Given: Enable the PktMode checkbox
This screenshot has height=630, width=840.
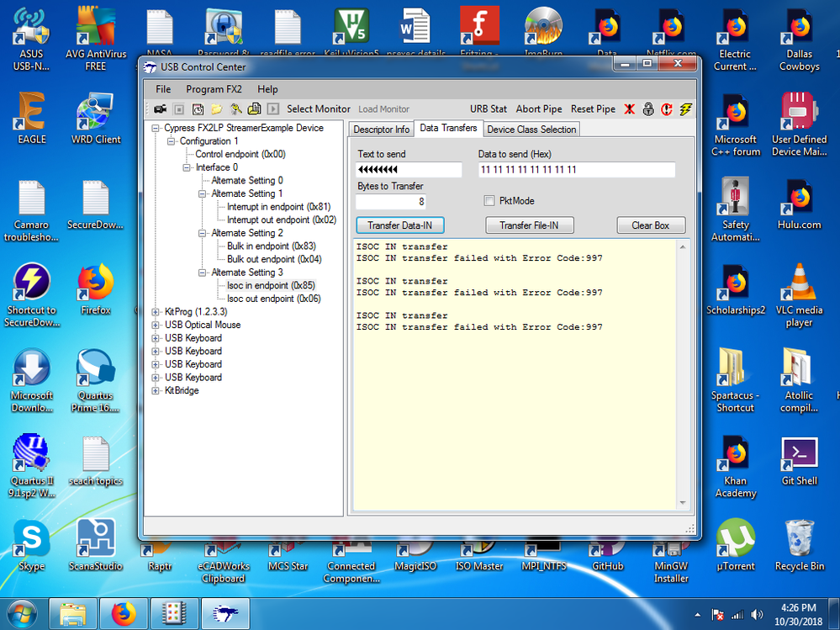Looking at the screenshot, I should [x=489, y=201].
